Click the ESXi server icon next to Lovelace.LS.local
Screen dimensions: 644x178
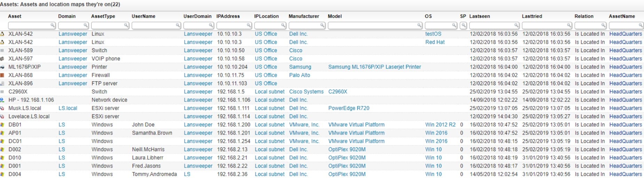point(2,117)
